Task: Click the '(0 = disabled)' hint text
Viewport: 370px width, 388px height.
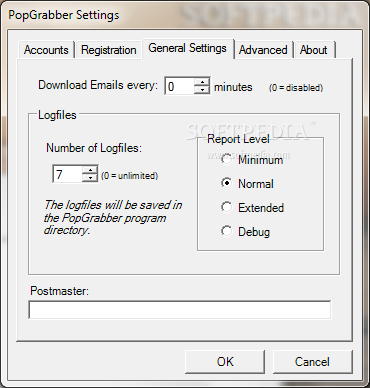Action: point(296,88)
